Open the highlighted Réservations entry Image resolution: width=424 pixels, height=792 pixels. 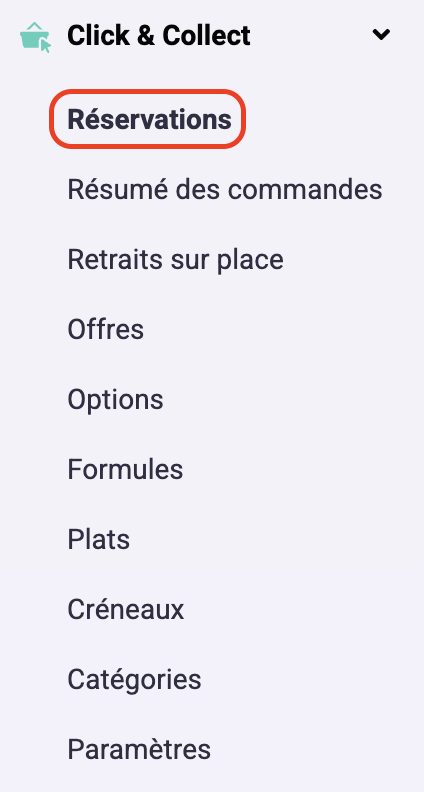(x=148, y=119)
